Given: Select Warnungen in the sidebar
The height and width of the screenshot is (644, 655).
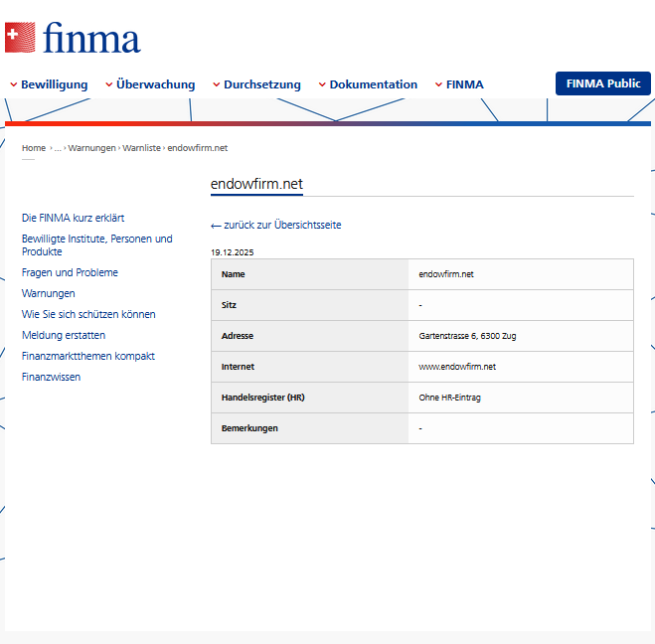Looking at the screenshot, I should [49, 293].
